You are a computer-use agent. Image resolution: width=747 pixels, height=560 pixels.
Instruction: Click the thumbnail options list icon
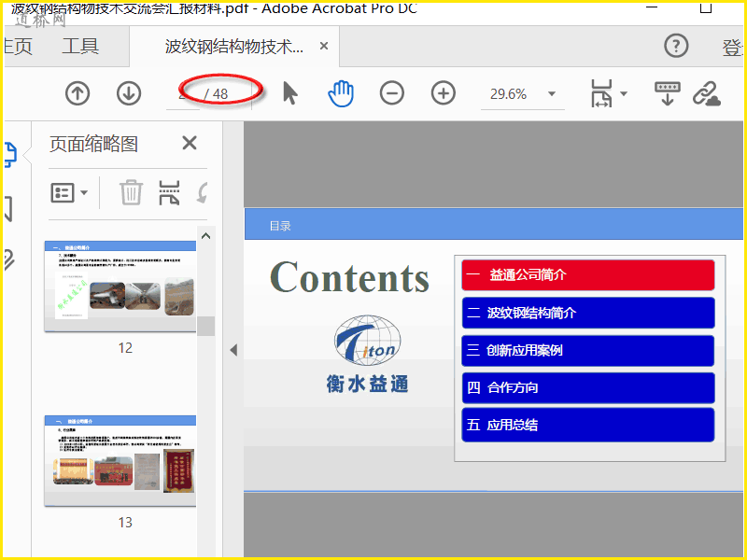63,193
